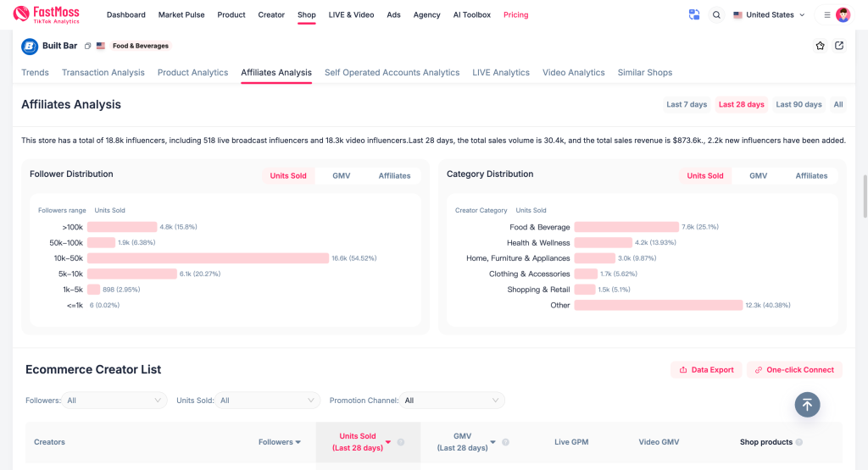Switch to Video Analytics tab

(x=574, y=73)
